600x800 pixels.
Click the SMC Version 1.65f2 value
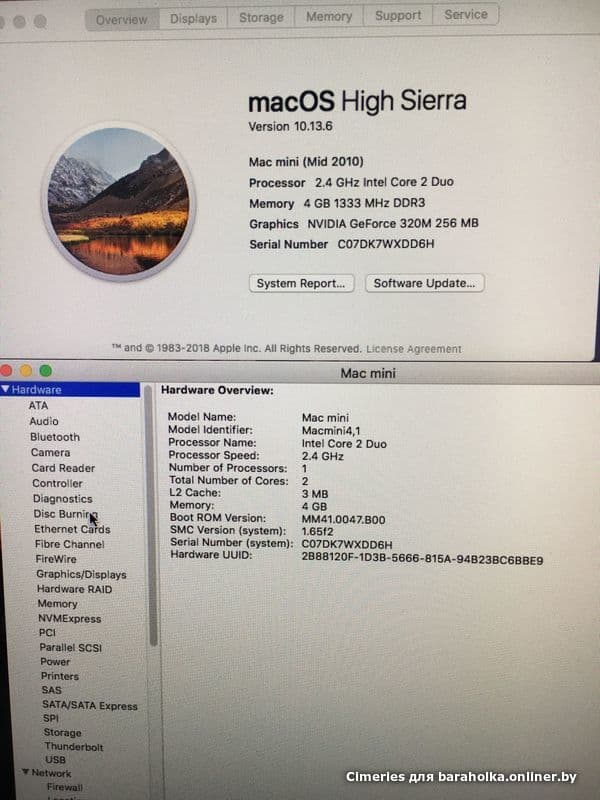(x=317, y=531)
